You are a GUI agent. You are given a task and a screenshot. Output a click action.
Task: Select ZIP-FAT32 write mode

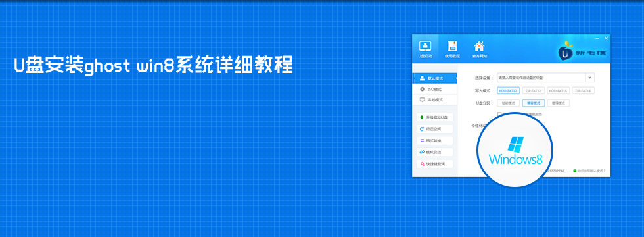click(x=534, y=91)
